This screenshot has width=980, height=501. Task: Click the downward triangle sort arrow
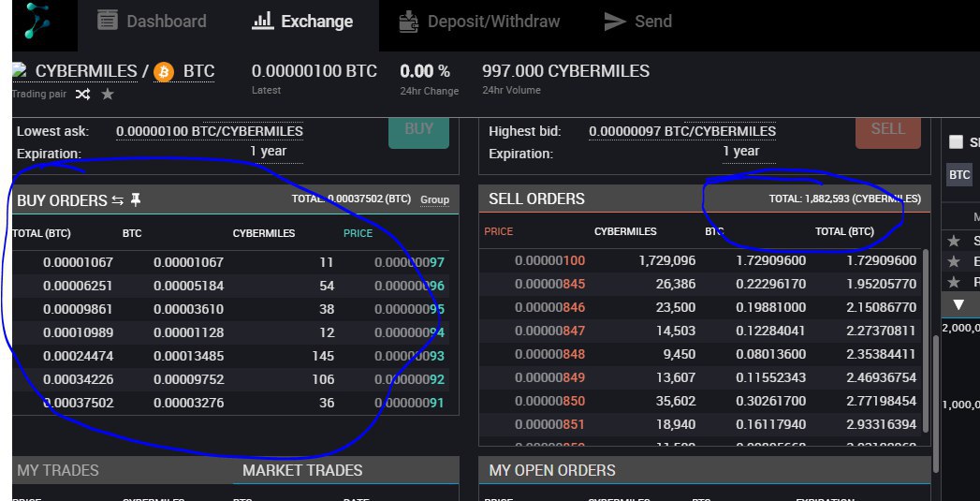(958, 305)
